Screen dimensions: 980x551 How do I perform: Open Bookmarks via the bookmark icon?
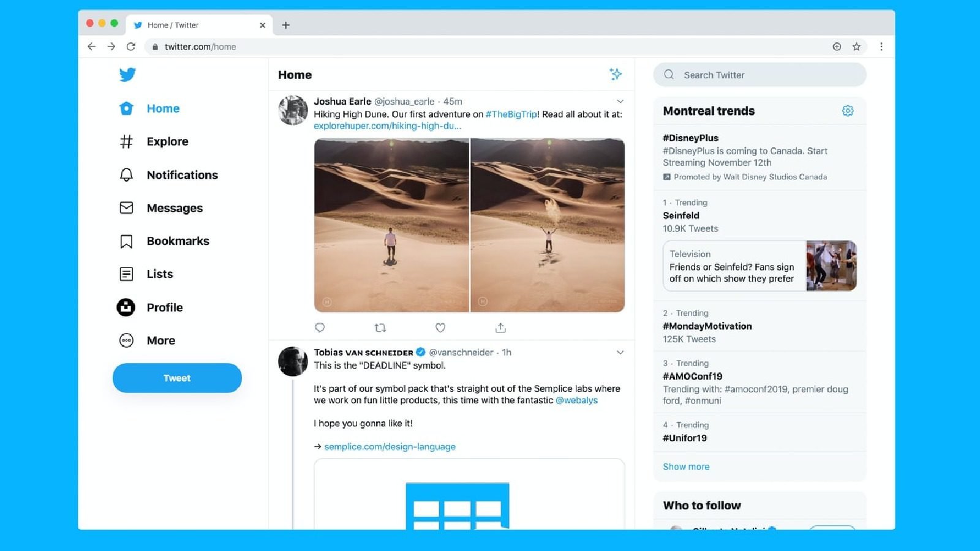(126, 241)
